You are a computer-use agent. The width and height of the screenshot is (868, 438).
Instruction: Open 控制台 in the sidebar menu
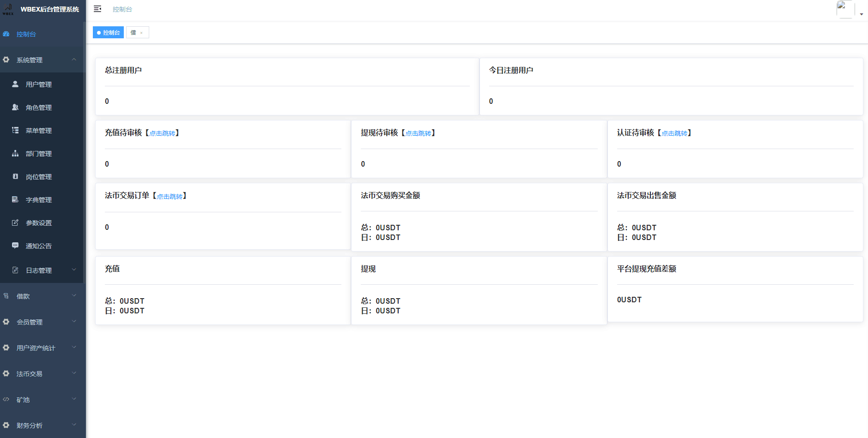coord(26,34)
